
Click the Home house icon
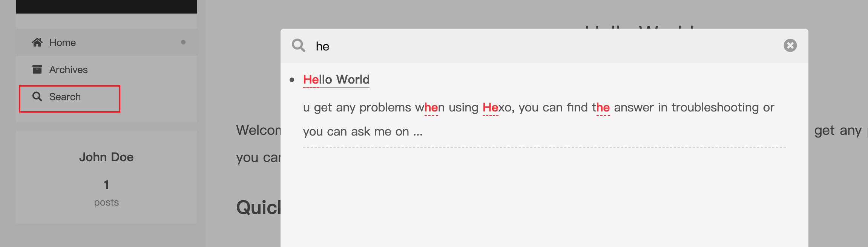click(x=37, y=43)
